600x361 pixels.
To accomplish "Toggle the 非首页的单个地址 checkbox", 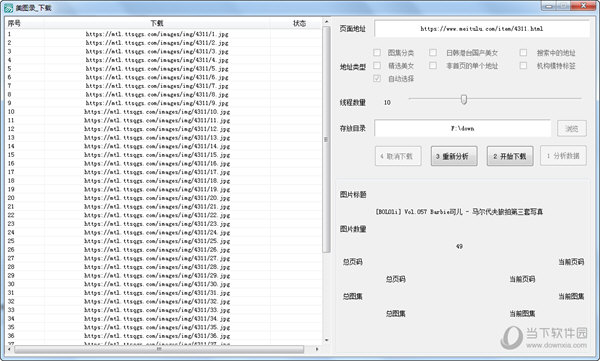I will (433, 65).
